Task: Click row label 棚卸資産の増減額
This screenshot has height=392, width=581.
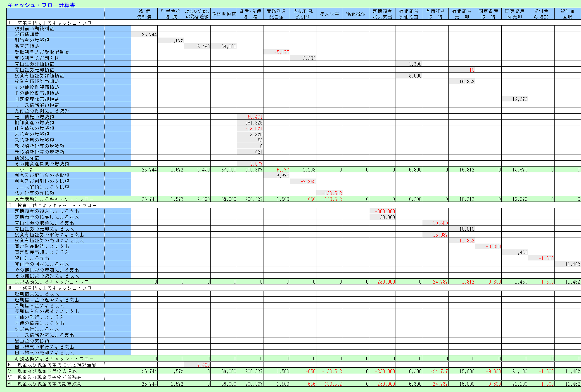Action: [x=34, y=122]
